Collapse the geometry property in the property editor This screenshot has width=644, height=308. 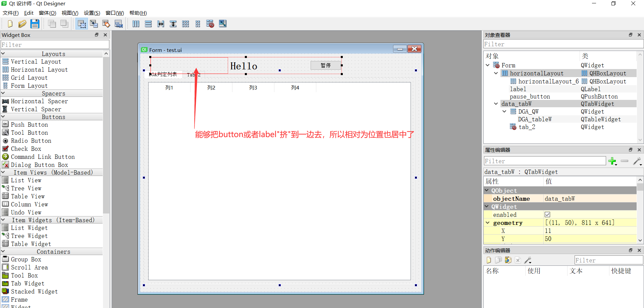(487, 223)
